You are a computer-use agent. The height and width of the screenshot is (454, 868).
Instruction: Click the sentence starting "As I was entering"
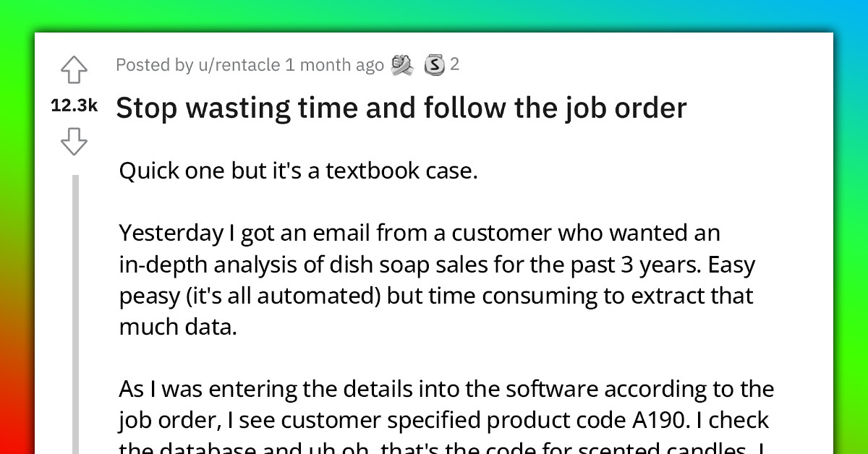445,388
